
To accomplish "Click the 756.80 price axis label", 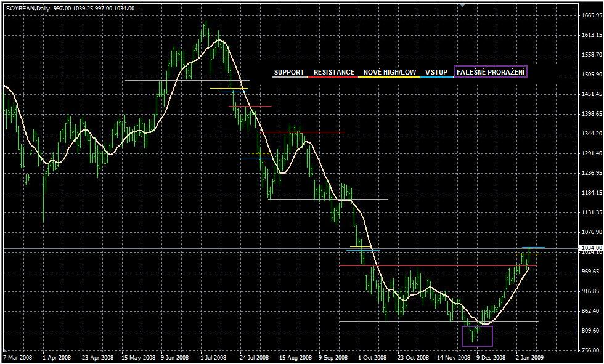I will tap(592, 350).
